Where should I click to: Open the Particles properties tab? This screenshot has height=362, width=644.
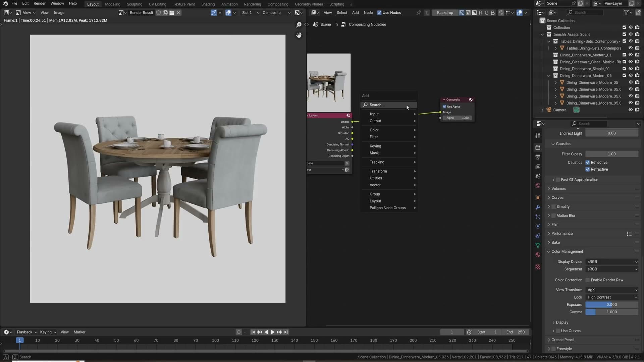pyautogui.click(x=538, y=217)
